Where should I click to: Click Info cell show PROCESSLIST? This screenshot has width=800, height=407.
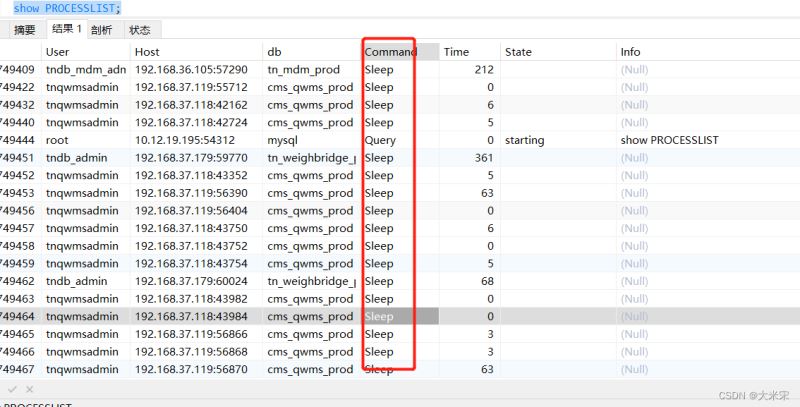tap(669, 140)
